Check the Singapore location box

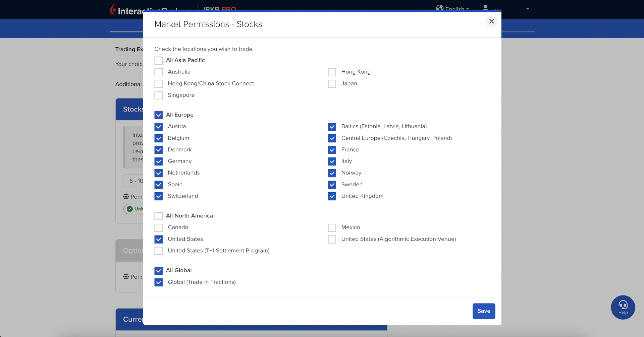[x=159, y=95]
